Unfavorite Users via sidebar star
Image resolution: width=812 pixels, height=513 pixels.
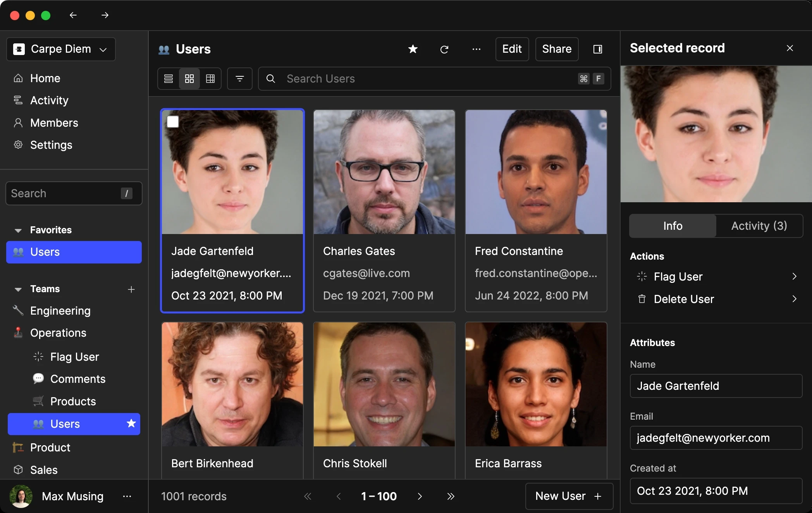click(x=131, y=423)
